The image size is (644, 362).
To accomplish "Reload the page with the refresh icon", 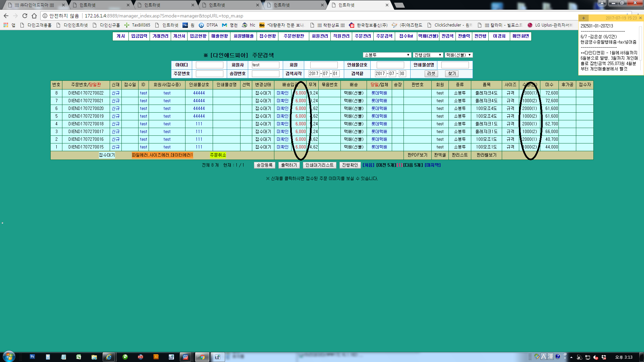I will click(x=25, y=16).
